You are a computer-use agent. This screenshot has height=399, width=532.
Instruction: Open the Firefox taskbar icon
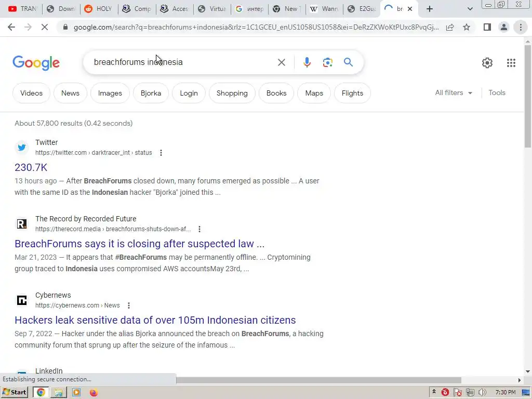coord(94,393)
